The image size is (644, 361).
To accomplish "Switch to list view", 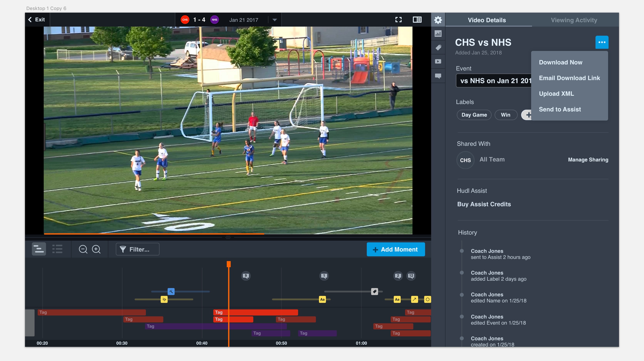I will tap(57, 249).
